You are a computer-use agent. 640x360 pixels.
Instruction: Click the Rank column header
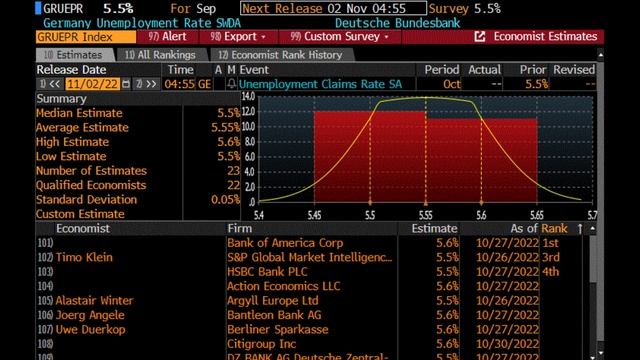pyautogui.click(x=554, y=229)
